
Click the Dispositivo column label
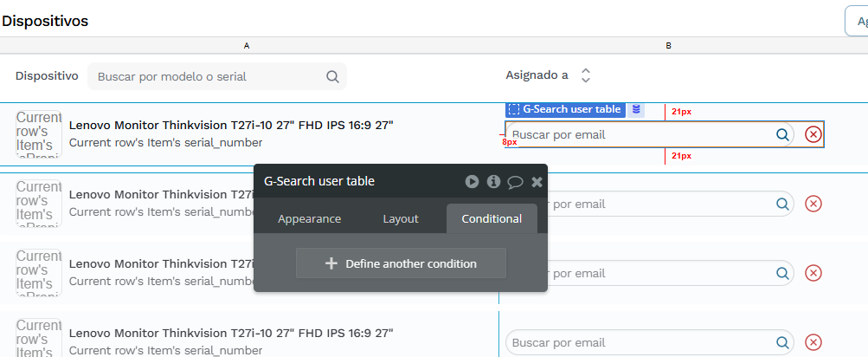47,76
